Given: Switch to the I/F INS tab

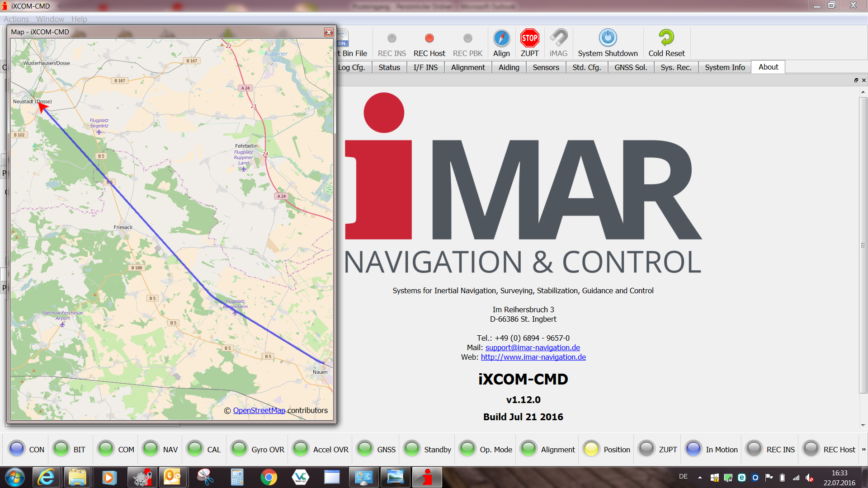Looking at the screenshot, I should pos(425,67).
